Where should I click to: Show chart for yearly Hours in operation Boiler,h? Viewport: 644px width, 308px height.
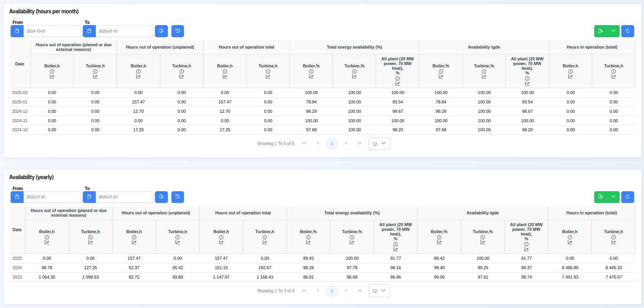click(x=570, y=242)
